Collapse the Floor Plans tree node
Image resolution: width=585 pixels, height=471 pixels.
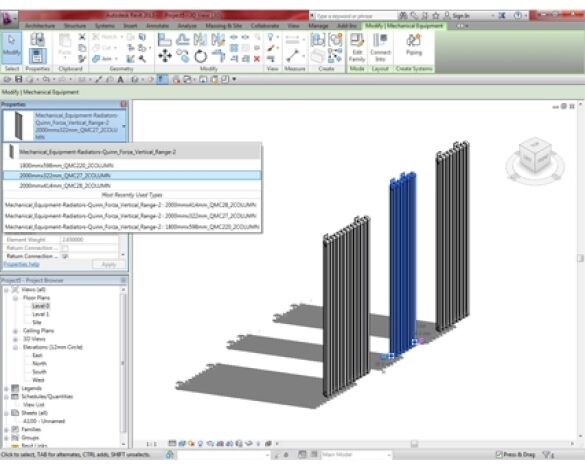pos(15,298)
